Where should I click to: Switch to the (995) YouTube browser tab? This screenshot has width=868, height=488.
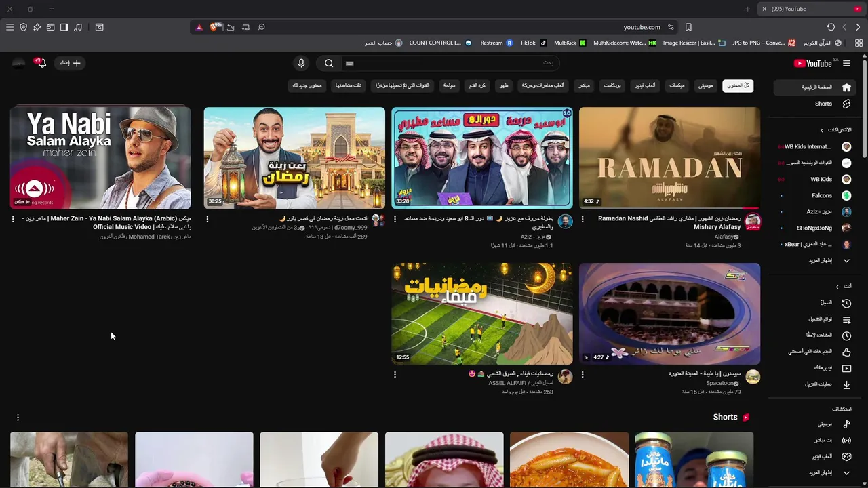(812, 9)
